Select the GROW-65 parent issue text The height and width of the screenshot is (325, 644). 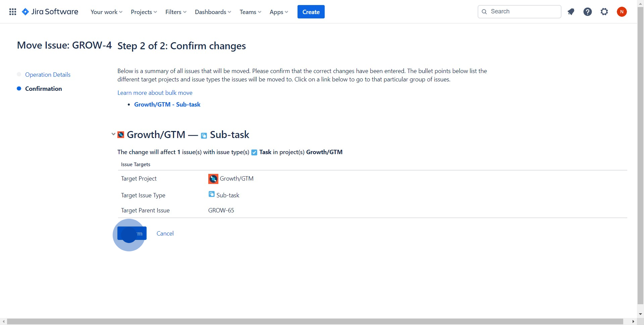pos(221,210)
